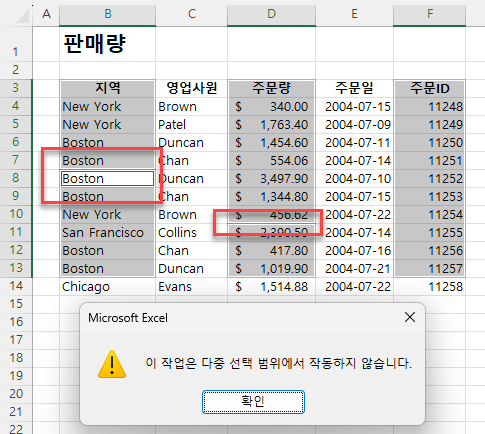The width and height of the screenshot is (485, 434).
Task: Click the 주문량 header cell
Action: (x=271, y=88)
